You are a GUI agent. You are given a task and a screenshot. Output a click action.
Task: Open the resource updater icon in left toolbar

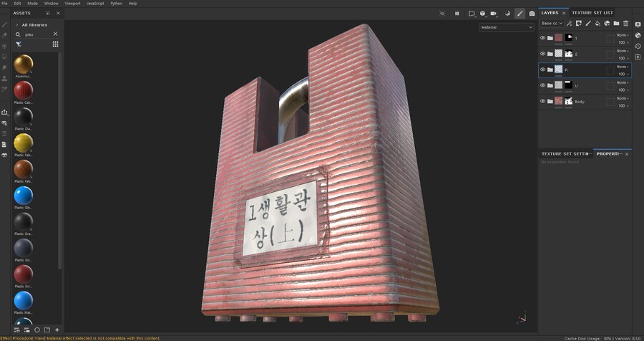click(x=4, y=123)
